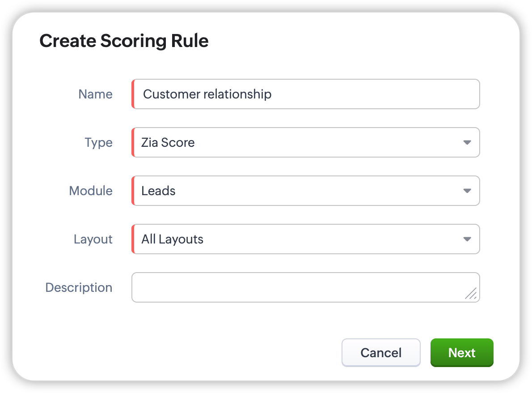Click the Layout dropdown arrow icon

(467, 239)
